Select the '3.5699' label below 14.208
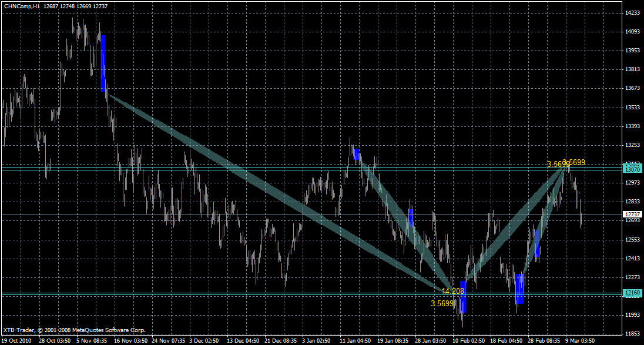Image resolution: width=644 pixels, height=345 pixels. 442,303
